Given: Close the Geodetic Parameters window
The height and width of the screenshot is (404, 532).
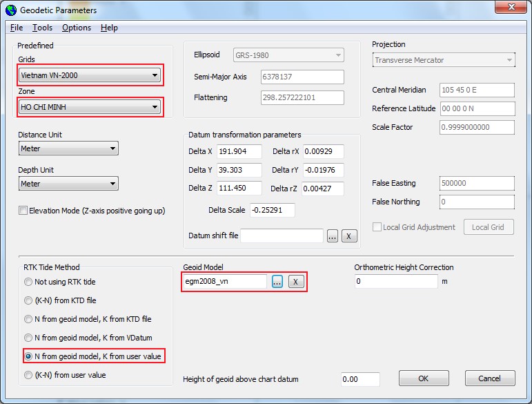Looking at the screenshot, I should click(x=511, y=7).
